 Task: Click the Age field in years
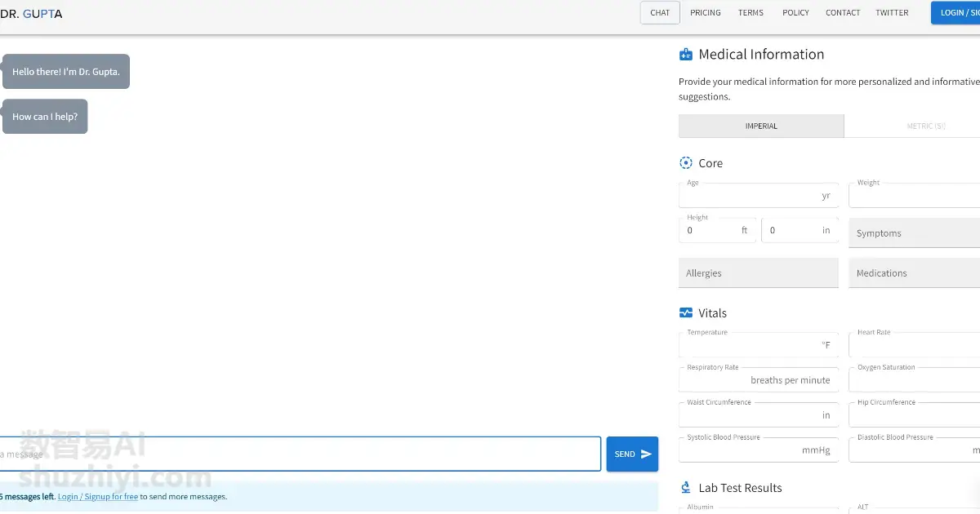(759, 196)
